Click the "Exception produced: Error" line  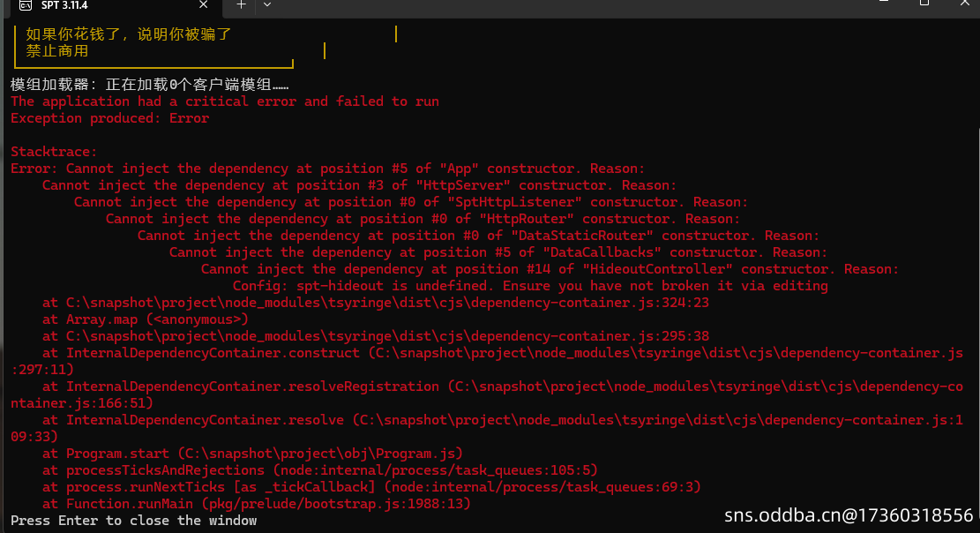(x=109, y=118)
